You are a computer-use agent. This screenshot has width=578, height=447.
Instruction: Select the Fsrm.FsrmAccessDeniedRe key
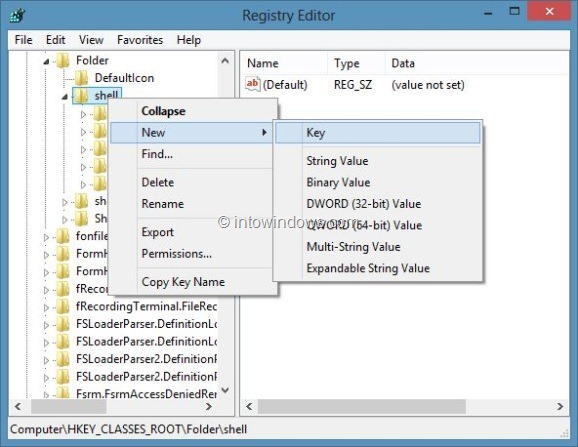(146, 394)
